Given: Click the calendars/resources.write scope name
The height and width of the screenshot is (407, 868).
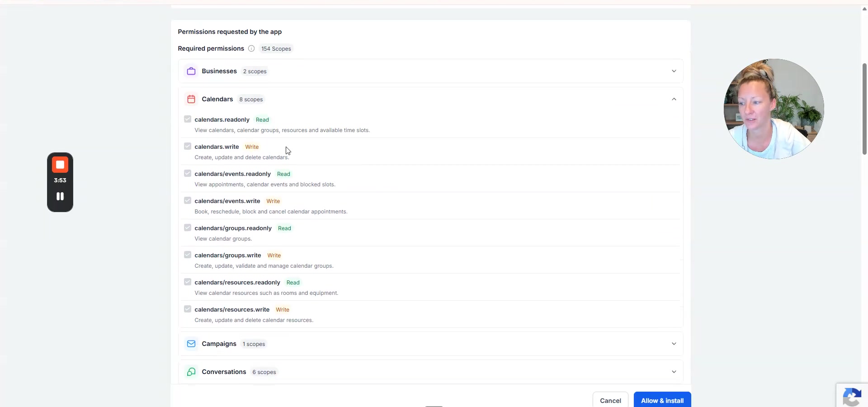Looking at the screenshot, I should click(x=232, y=310).
